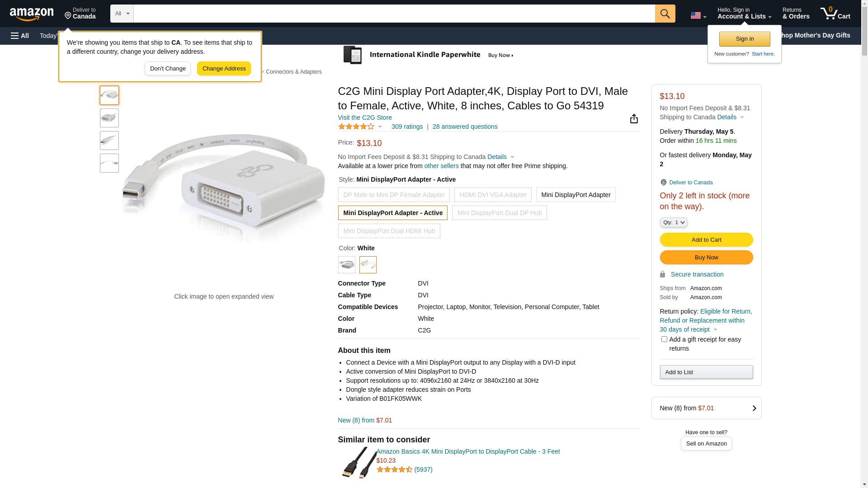
Task: Open Returns & Orders
Action: [x=795, y=14]
